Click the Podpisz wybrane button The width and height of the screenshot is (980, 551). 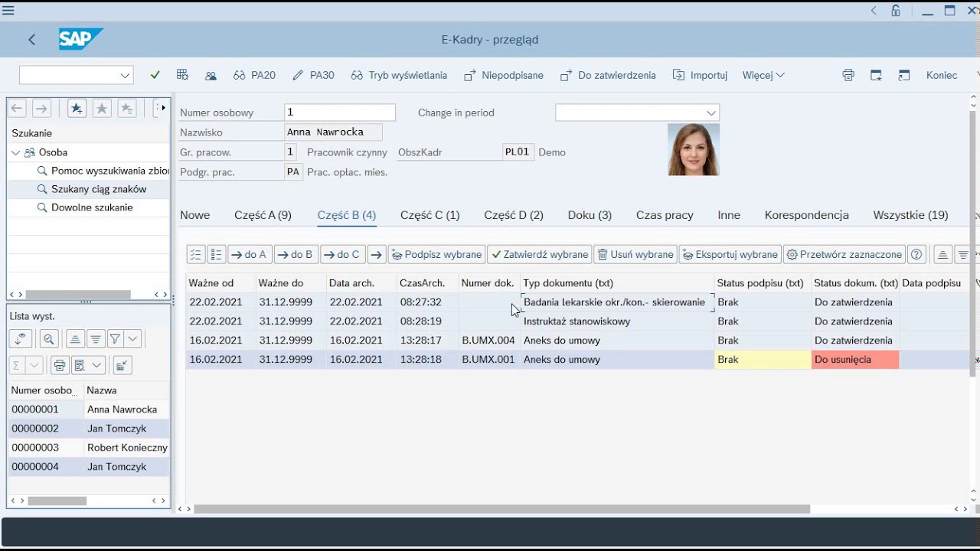[x=436, y=255]
